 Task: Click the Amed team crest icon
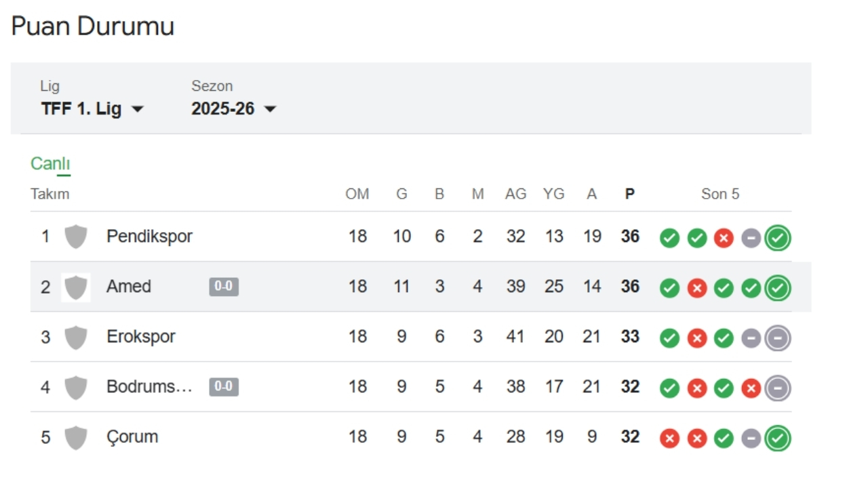(75, 287)
